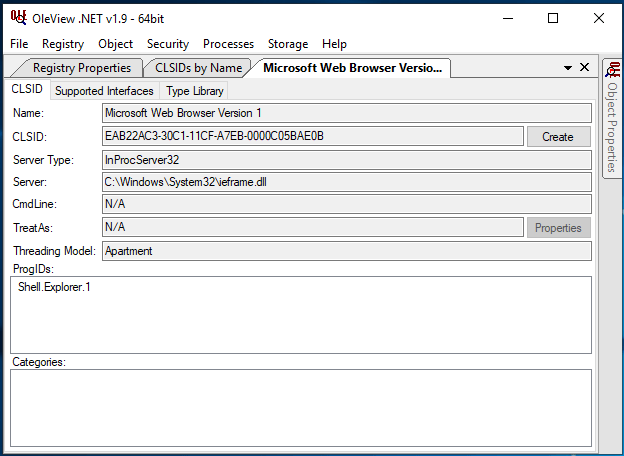Maximize the OleView .NET window
The image size is (624, 456).
(x=553, y=18)
